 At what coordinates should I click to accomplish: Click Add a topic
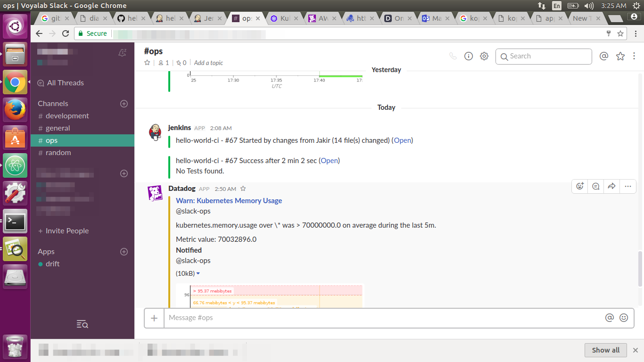(208, 63)
